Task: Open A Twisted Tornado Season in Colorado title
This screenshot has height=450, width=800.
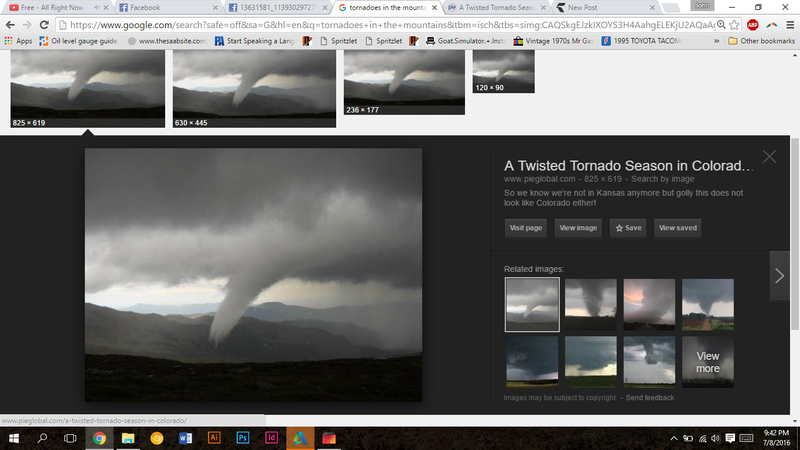Action: point(629,166)
